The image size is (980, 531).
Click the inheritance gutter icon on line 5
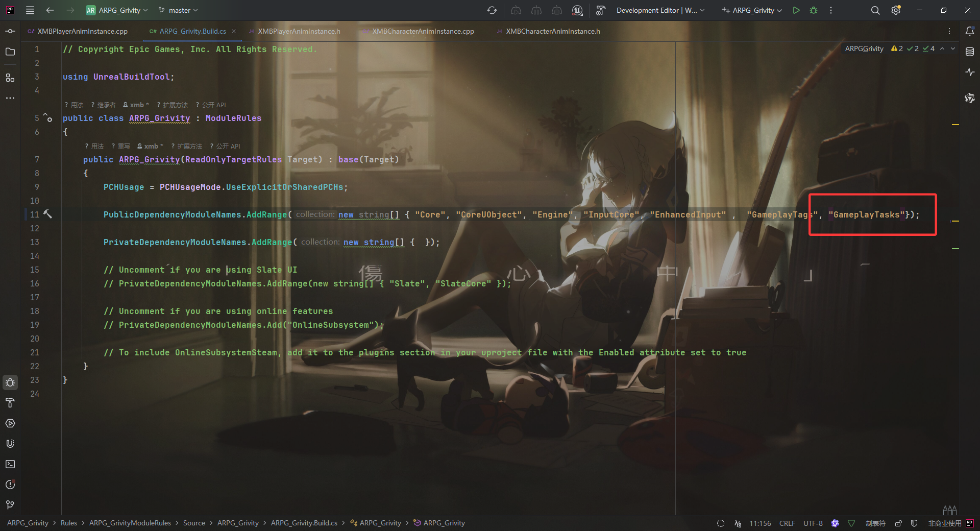point(47,117)
